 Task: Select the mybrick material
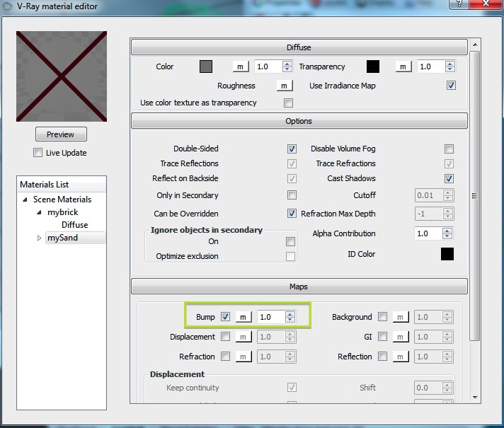63,212
